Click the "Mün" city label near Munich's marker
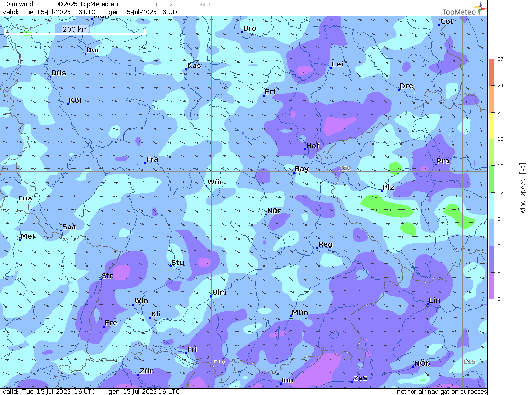532x395 pixels. (300, 313)
